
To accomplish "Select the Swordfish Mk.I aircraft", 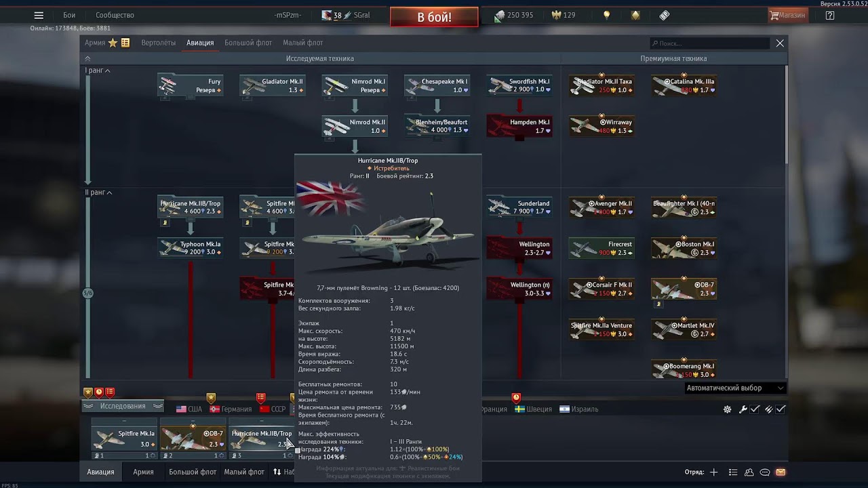I will (x=519, y=85).
